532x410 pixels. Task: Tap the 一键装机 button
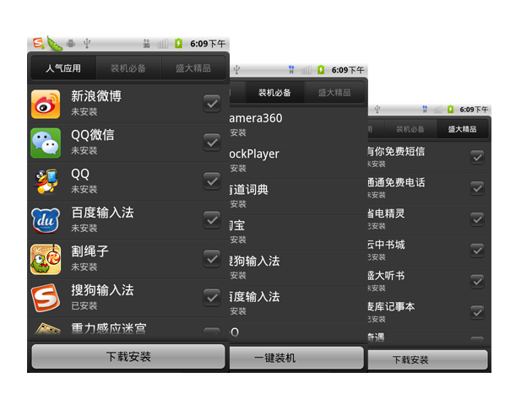pos(296,358)
